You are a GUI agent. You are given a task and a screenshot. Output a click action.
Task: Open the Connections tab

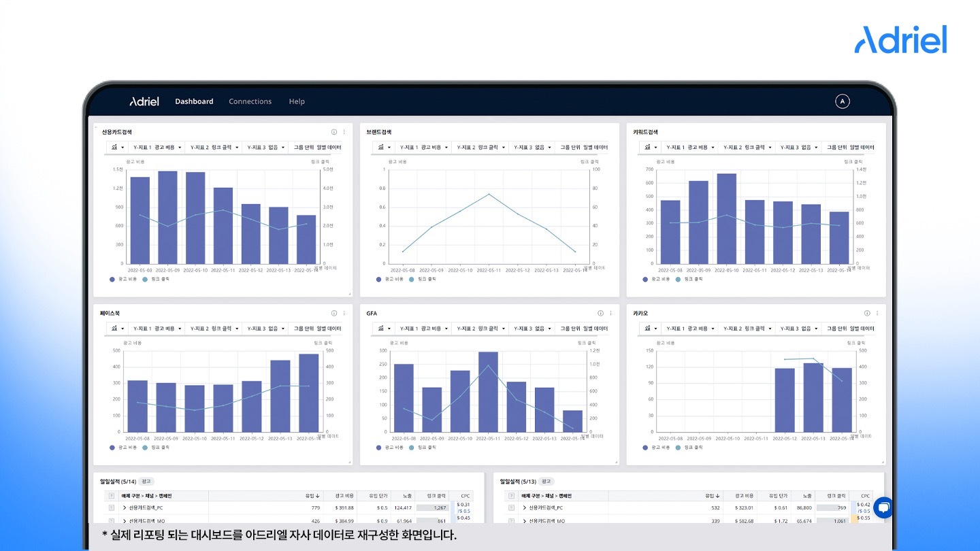pos(250,101)
